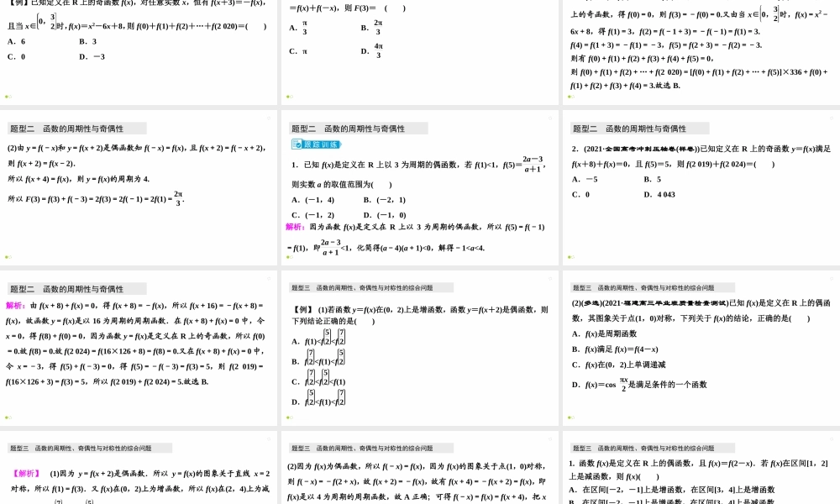Open slide concluding y=f(x)的周期为4
Screen dimensions: 840x504
click(x=139, y=188)
